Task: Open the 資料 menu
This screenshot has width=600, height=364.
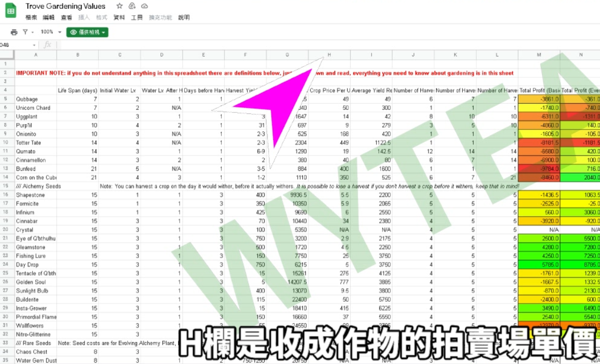Action: coord(119,18)
